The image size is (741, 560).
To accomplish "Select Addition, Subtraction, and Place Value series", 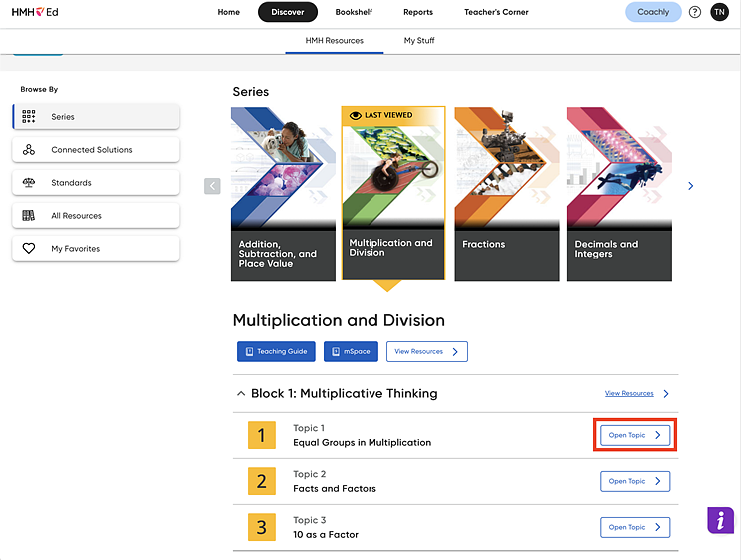I will click(x=283, y=194).
